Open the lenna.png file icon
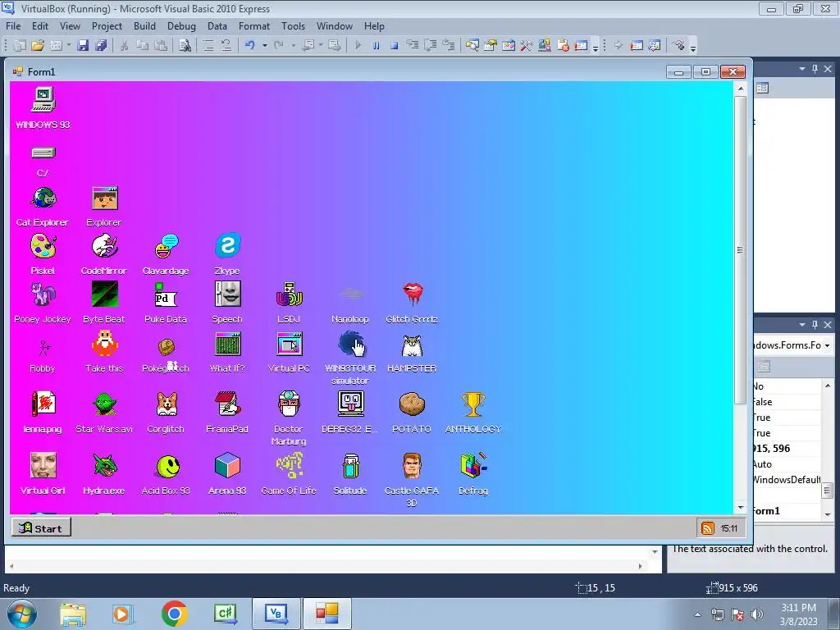The image size is (840, 630). (43, 404)
